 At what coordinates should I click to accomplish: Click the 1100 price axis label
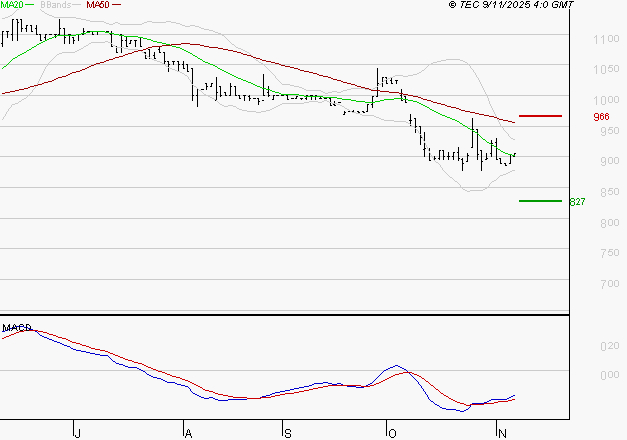pyautogui.click(x=606, y=39)
